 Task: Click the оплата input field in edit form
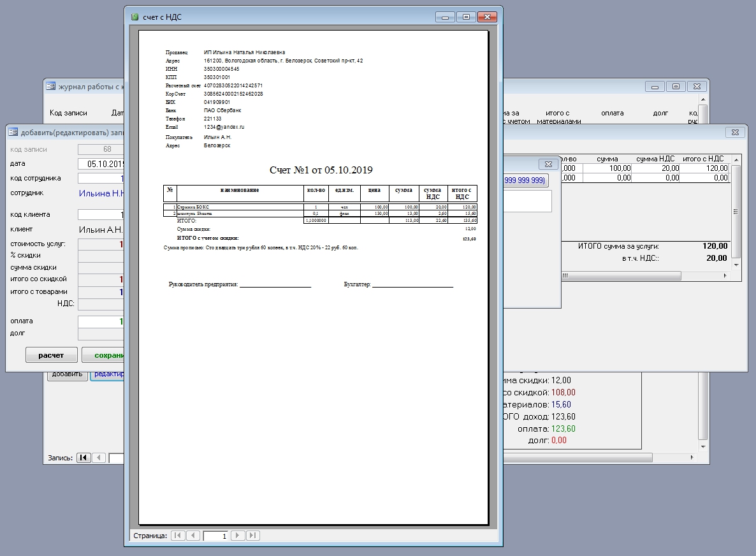pyautogui.click(x=101, y=321)
